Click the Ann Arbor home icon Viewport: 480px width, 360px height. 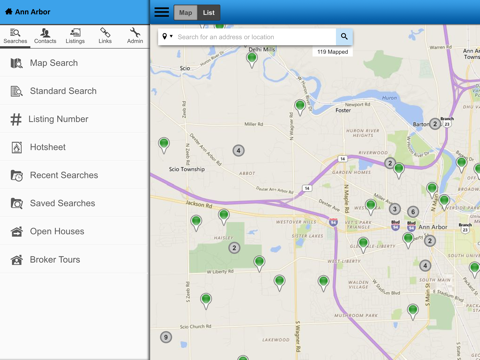[x=9, y=12]
